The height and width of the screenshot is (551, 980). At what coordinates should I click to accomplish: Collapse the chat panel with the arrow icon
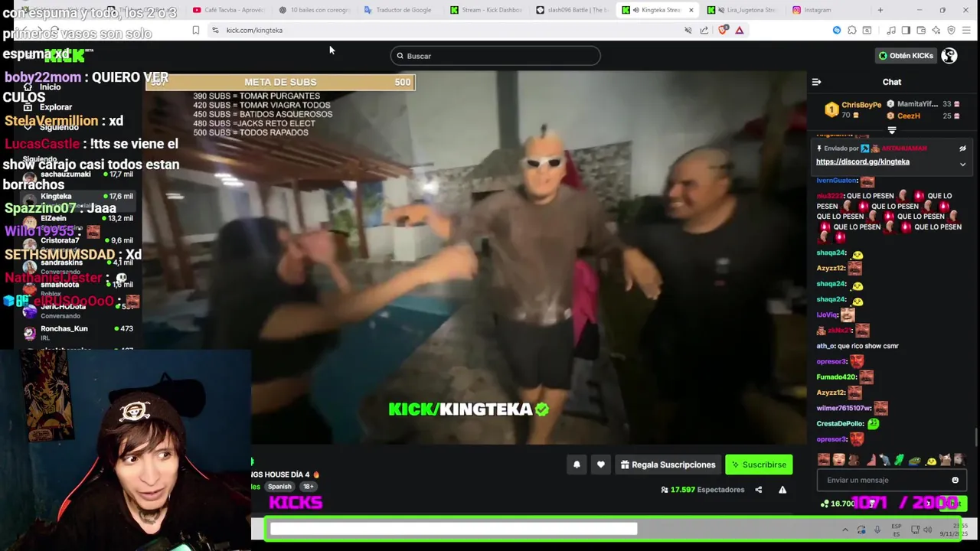pos(816,82)
